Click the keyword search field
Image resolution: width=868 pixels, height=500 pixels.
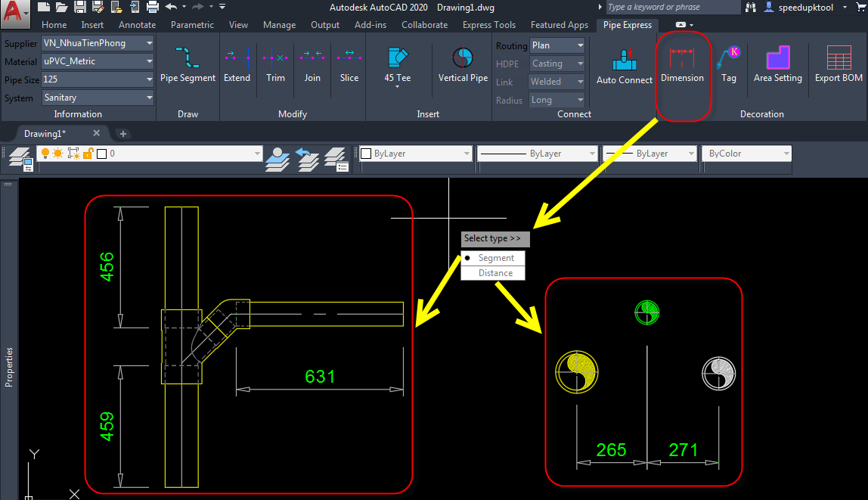671,7
